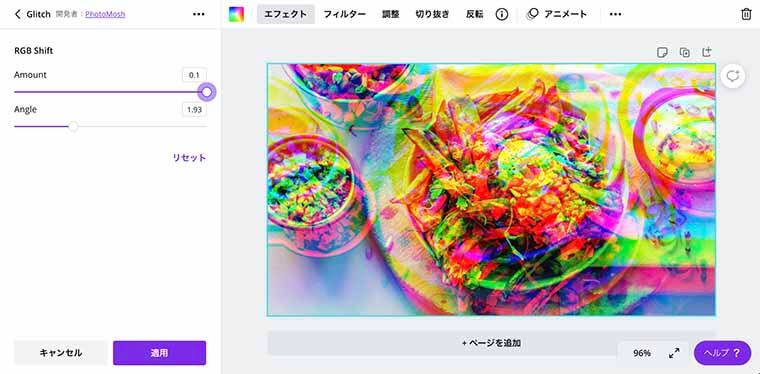Duplicate the page icon
The image size is (760, 374).
(684, 52)
